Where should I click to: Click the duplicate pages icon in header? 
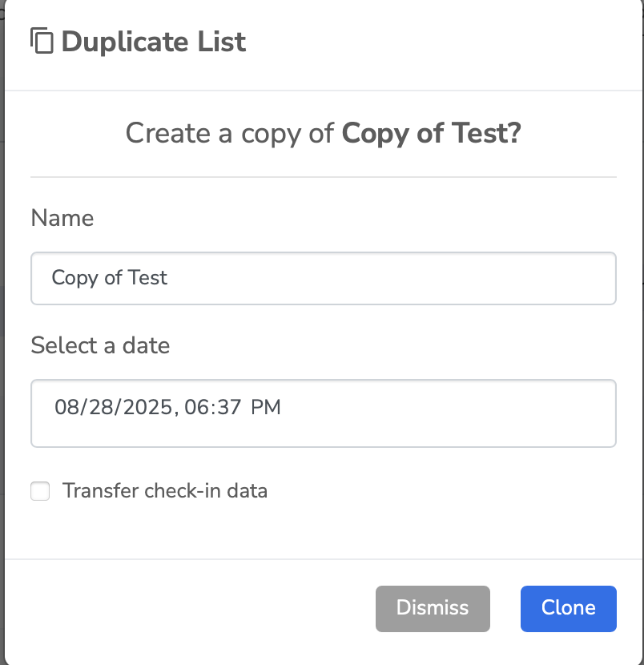[42, 41]
